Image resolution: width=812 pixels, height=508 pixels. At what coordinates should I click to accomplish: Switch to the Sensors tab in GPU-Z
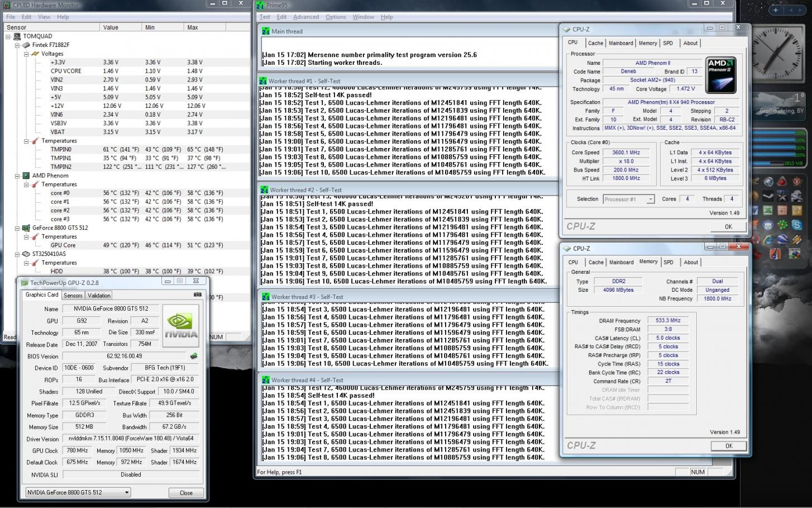[x=73, y=296]
